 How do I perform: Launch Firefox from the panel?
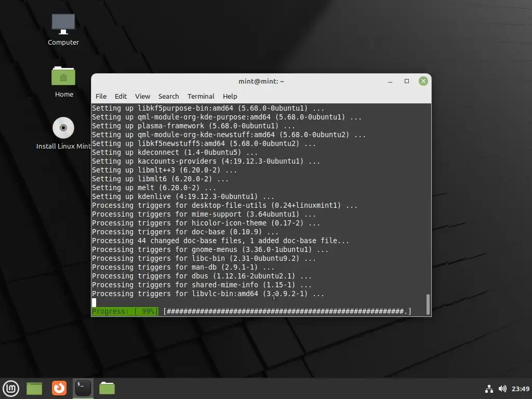pos(59,388)
